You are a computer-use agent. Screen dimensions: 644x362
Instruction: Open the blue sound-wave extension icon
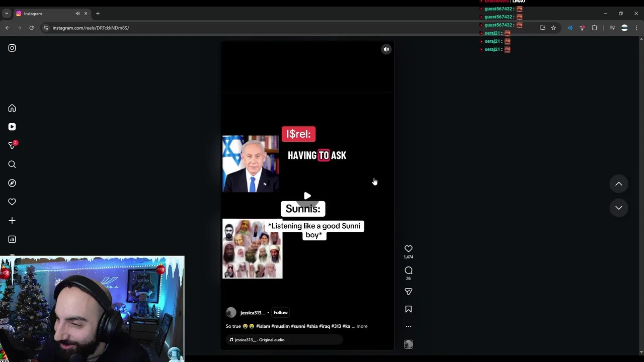coord(570,28)
